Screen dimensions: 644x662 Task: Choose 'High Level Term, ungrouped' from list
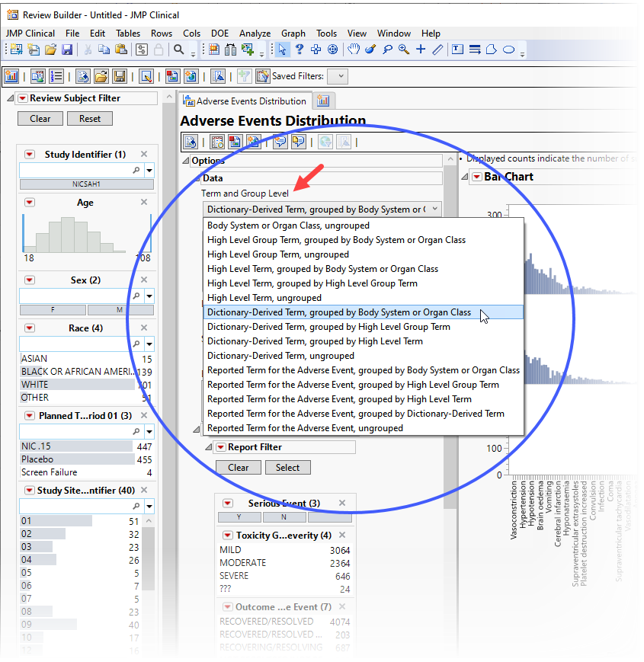click(264, 298)
